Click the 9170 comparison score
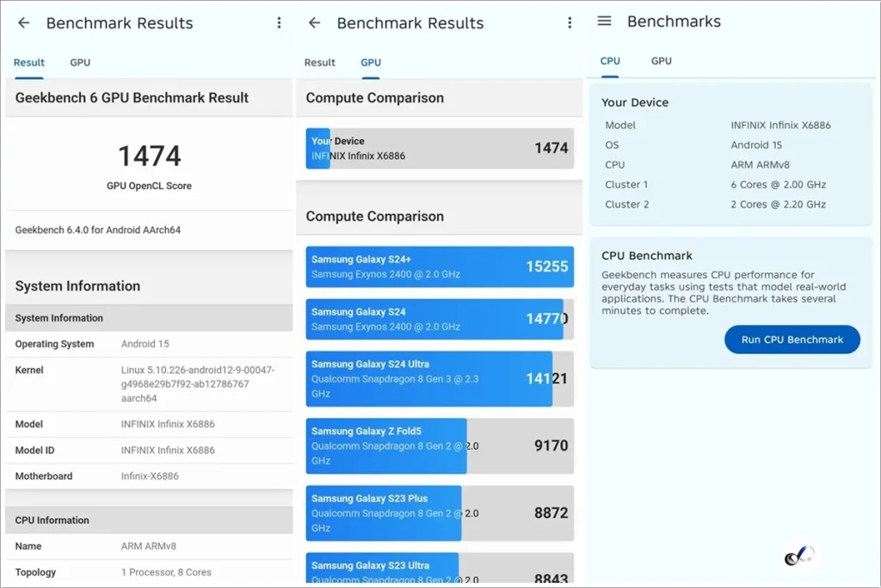Viewport: 881px width, 588px height. click(x=551, y=446)
